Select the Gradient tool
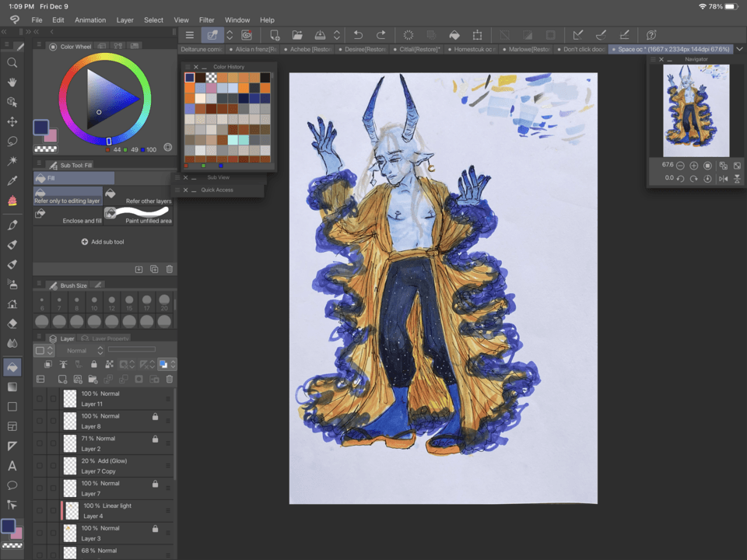This screenshot has height=560, width=747. coord(12,387)
